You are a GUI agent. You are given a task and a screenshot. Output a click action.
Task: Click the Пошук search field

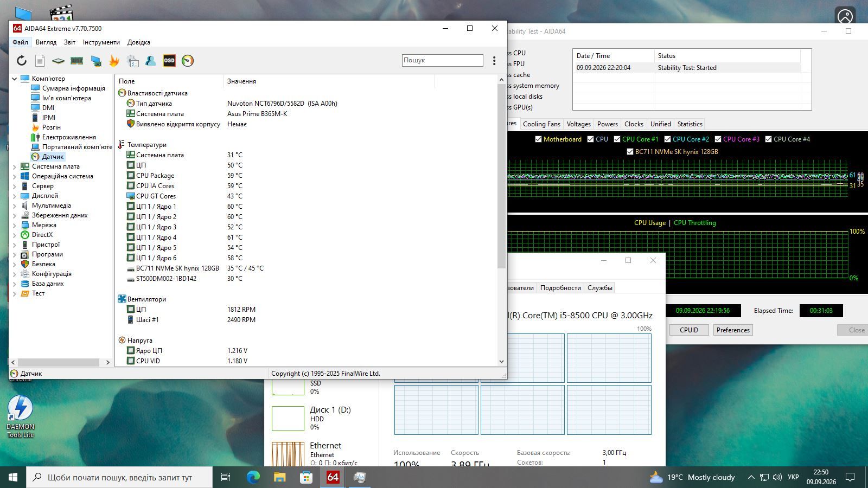pyautogui.click(x=443, y=60)
